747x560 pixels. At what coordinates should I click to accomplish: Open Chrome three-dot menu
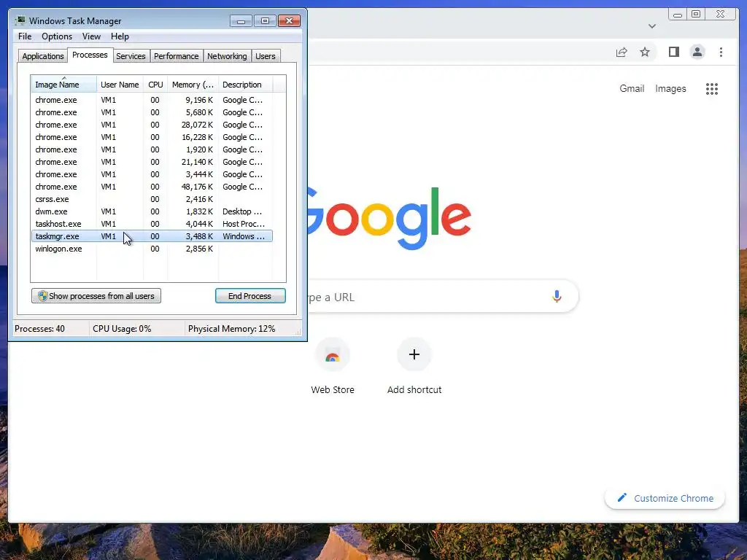721,52
